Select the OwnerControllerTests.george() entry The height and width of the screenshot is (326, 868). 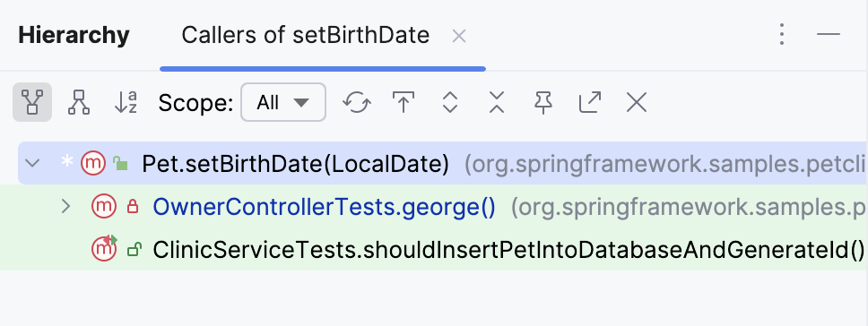coord(325,207)
